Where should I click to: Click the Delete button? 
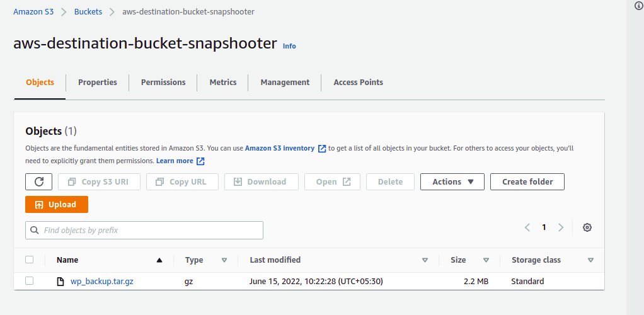point(390,181)
